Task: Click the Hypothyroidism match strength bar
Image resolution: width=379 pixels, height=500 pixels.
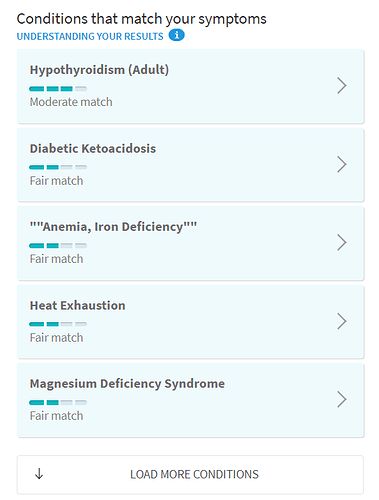Action: tap(58, 89)
